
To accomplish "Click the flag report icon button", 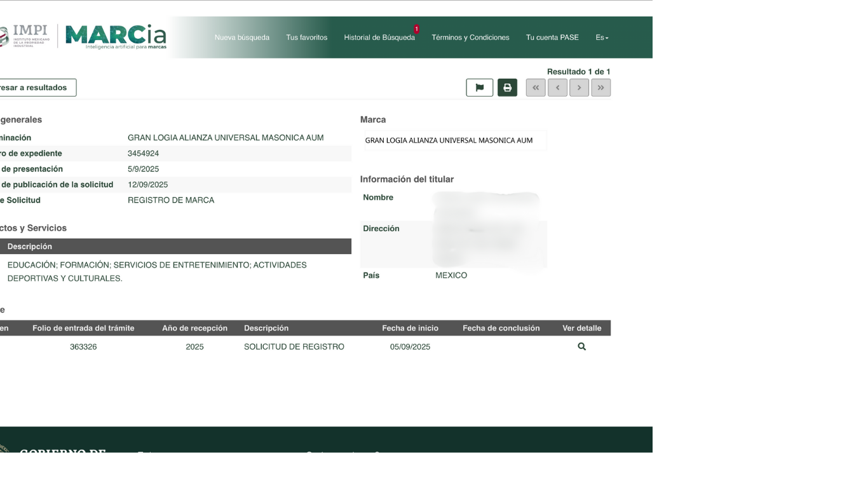I will click(x=480, y=88).
